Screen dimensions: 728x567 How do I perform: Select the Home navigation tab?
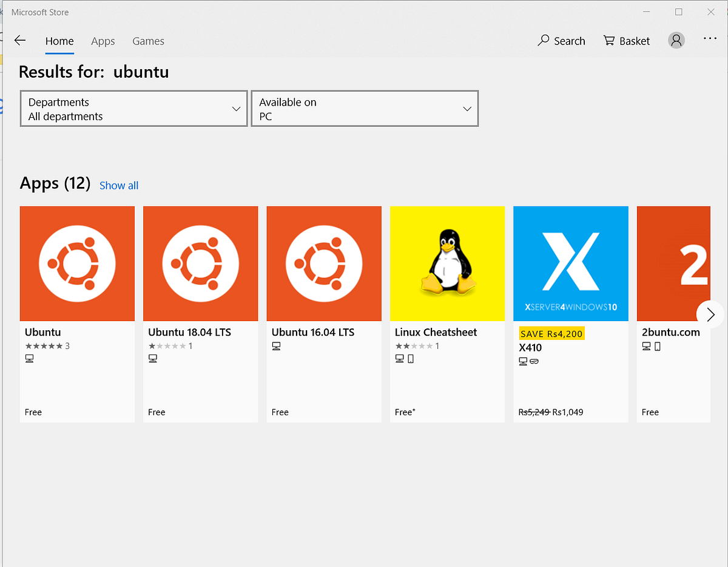[x=59, y=41]
